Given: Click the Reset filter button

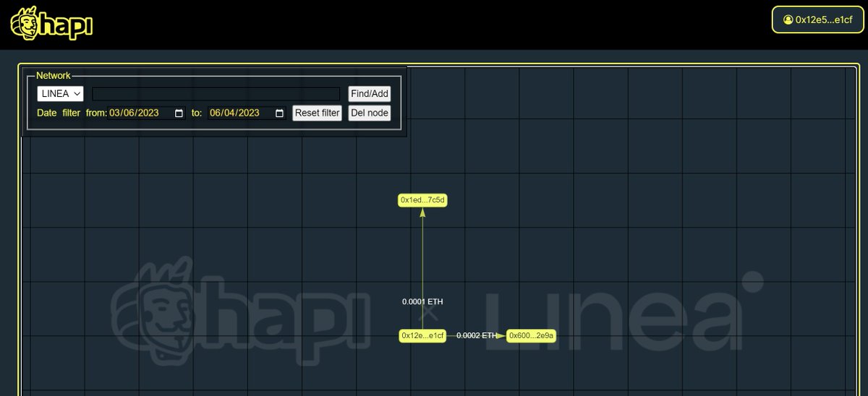Looking at the screenshot, I should 318,113.
